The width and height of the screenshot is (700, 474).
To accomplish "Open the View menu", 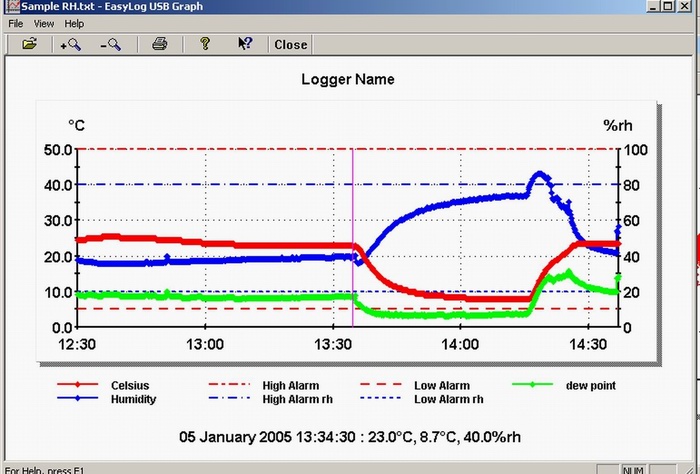I will [x=44, y=23].
